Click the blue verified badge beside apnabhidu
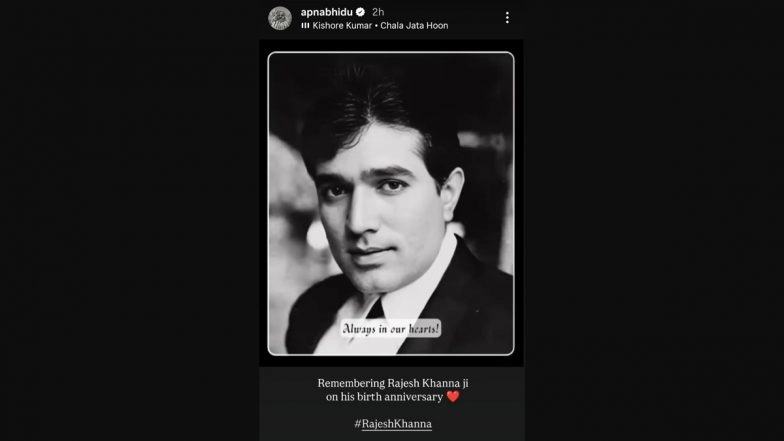The width and height of the screenshot is (784, 441). (x=360, y=12)
